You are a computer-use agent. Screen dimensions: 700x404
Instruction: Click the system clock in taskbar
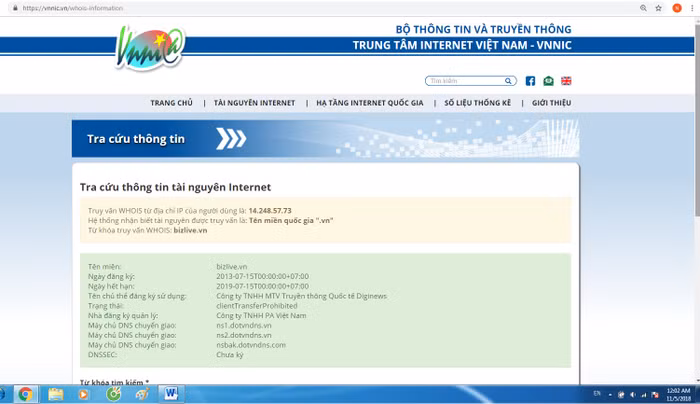[x=678, y=394]
